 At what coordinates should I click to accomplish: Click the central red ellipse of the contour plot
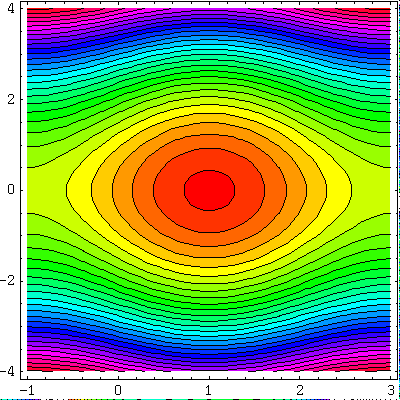[x=209, y=190]
